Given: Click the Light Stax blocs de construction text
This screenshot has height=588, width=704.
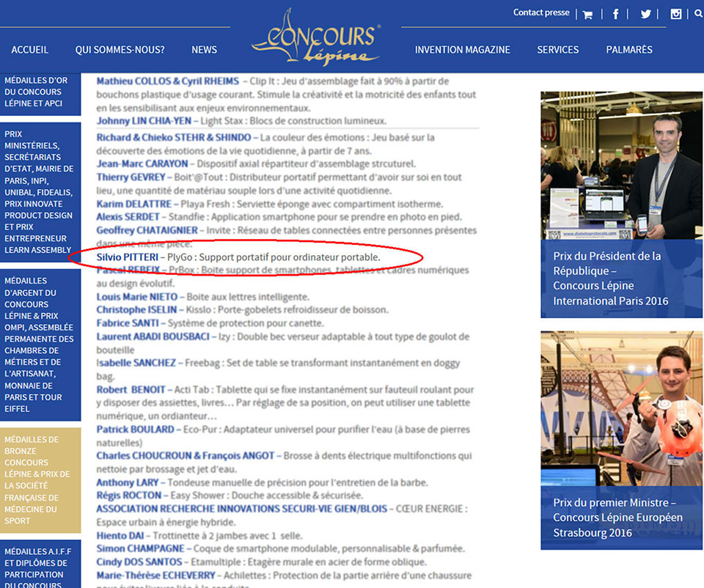Looking at the screenshot, I should pyautogui.click(x=293, y=121).
